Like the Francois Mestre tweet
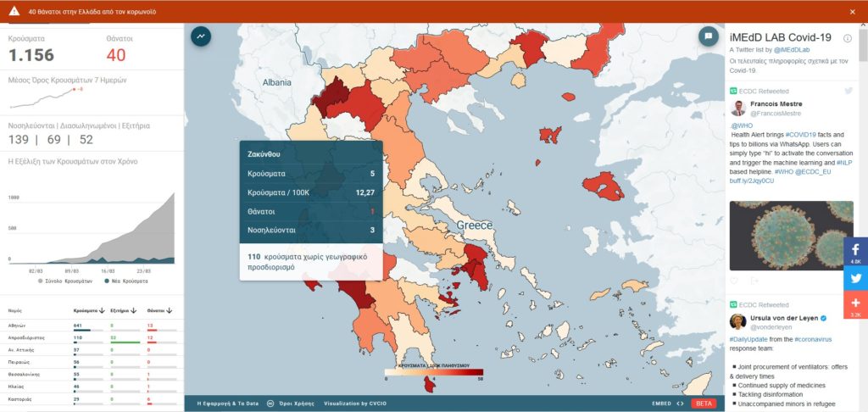Viewport: 868px width, 412px height. (x=734, y=281)
